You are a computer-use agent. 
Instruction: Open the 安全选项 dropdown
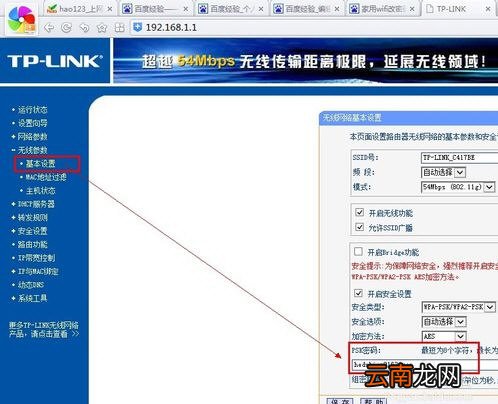click(x=444, y=322)
